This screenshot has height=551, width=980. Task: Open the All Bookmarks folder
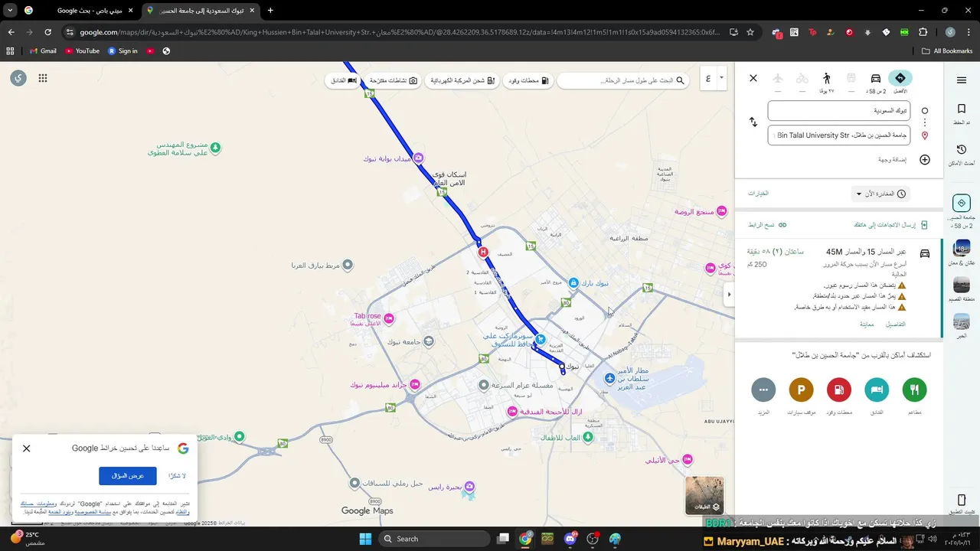pyautogui.click(x=947, y=51)
